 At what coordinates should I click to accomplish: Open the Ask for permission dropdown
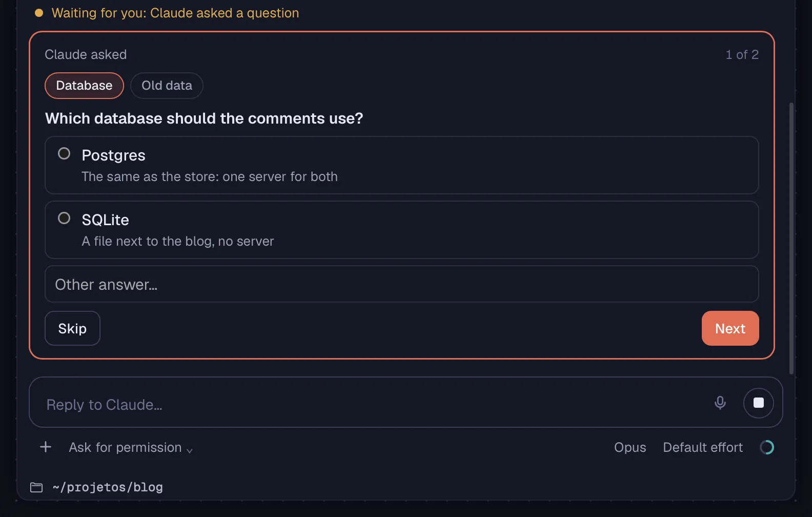131,447
